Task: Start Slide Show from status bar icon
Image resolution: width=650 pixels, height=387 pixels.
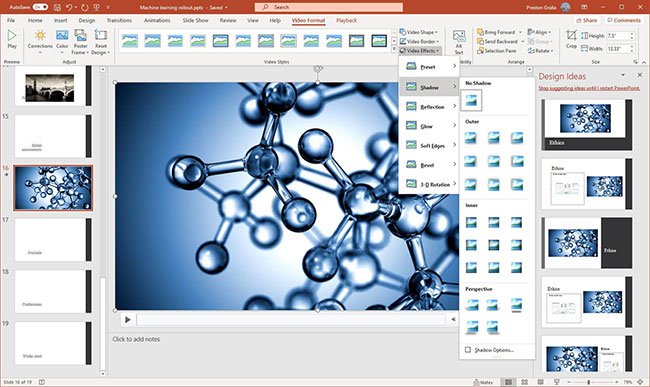Action: pos(557,382)
